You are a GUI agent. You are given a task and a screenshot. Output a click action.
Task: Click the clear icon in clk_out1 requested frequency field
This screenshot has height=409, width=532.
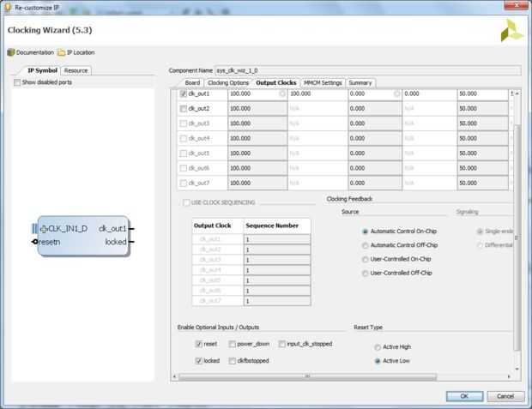[x=282, y=93]
